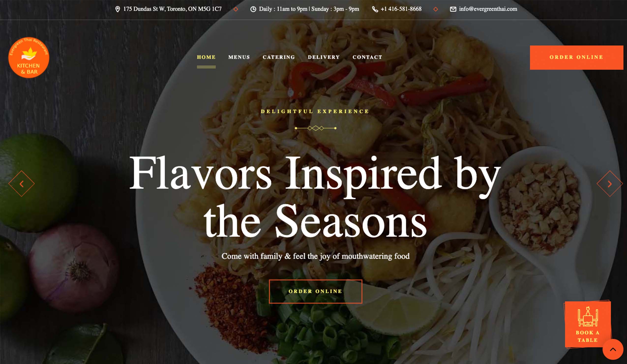Advance to next slide with right diamond arrow
Viewport: 627px width, 364px height.
click(x=610, y=184)
